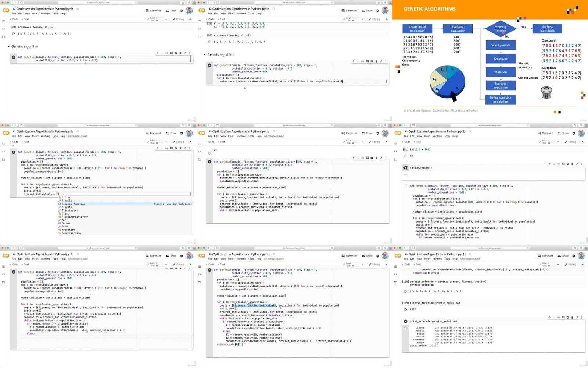Collapse header chevron in window ending with else:
This screenshot has height=368, width=588.
(x=190, y=264)
